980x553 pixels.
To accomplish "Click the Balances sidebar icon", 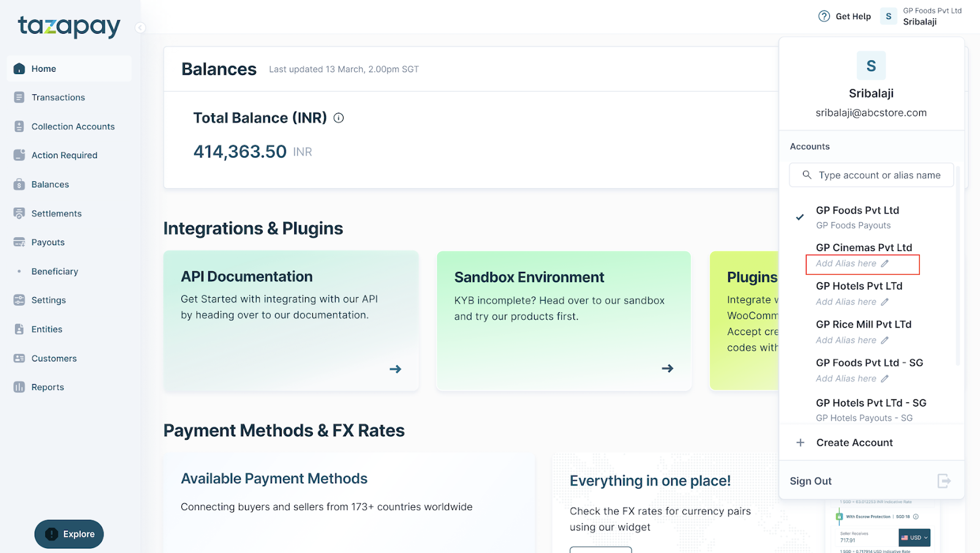I will 19,184.
